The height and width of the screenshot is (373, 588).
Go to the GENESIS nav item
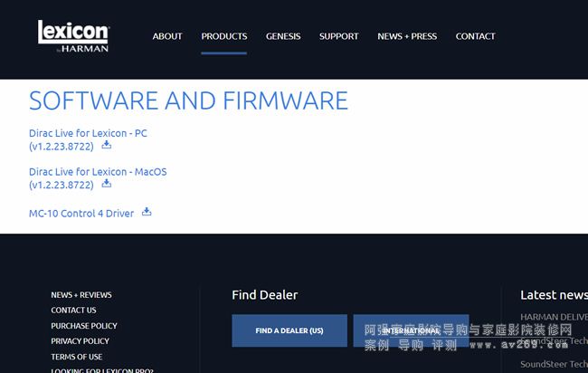(x=283, y=36)
